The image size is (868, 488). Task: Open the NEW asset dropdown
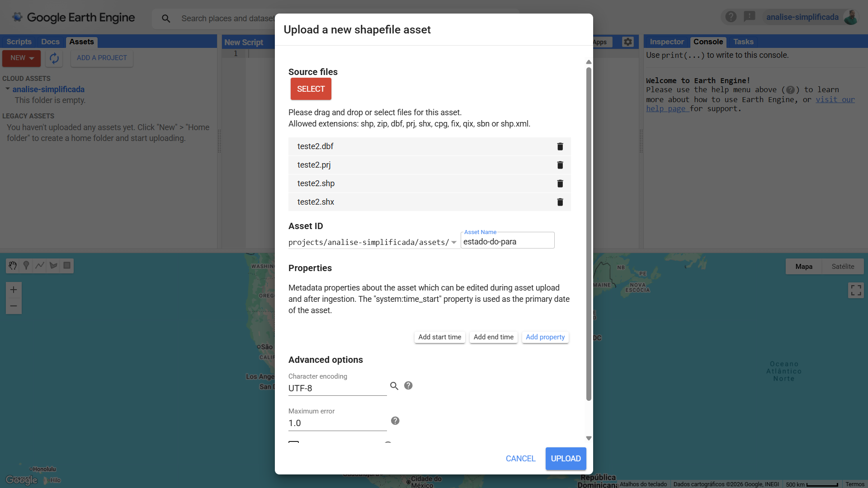click(21, 58)
